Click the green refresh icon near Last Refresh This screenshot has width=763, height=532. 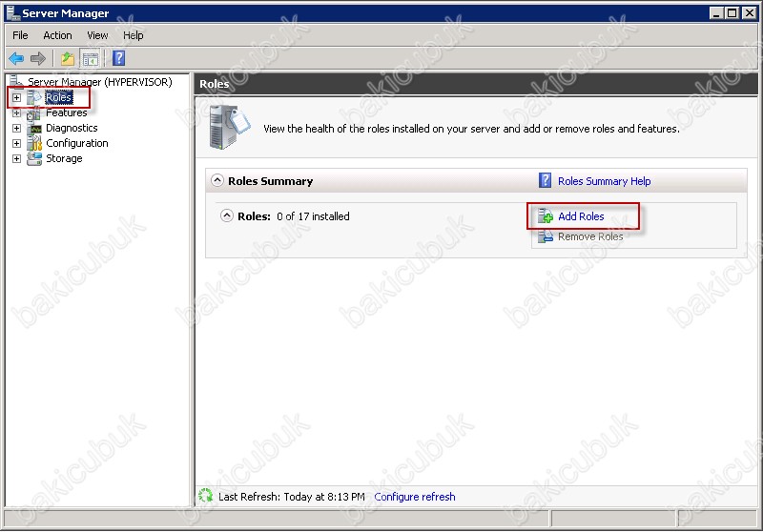click(205, 496)
